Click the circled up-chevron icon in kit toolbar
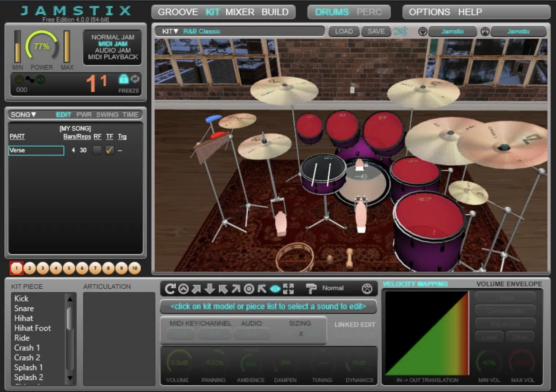This screenshot has width=556, height=392. 183,289
